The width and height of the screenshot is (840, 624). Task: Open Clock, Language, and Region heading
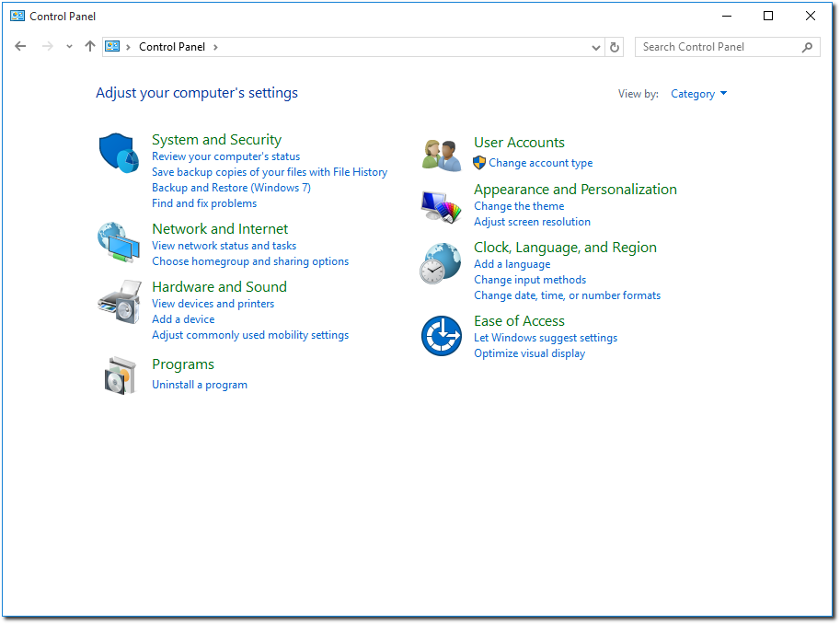(565, 248)
